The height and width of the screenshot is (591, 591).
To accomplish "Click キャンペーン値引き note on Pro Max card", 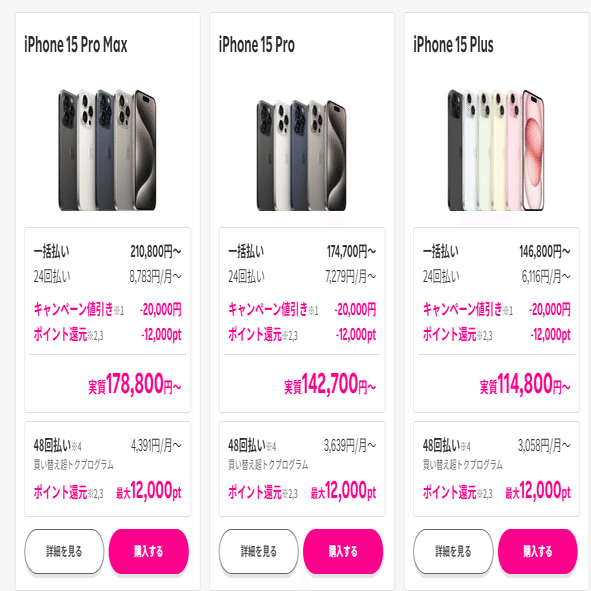I will (x=79, y=309).
